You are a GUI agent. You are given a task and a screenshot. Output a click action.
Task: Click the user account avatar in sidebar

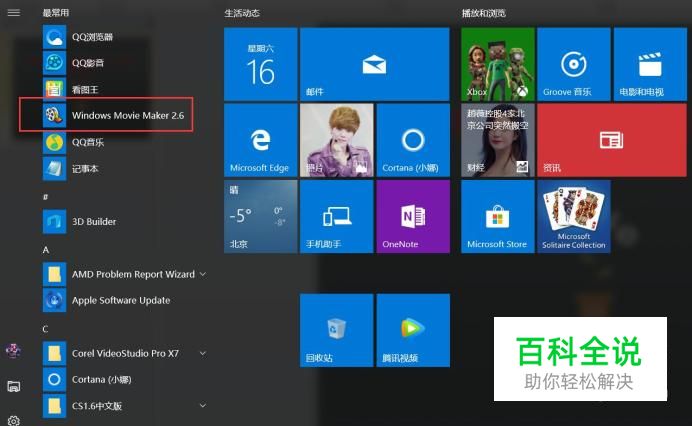pyautogui.click(x=13, y=351)
